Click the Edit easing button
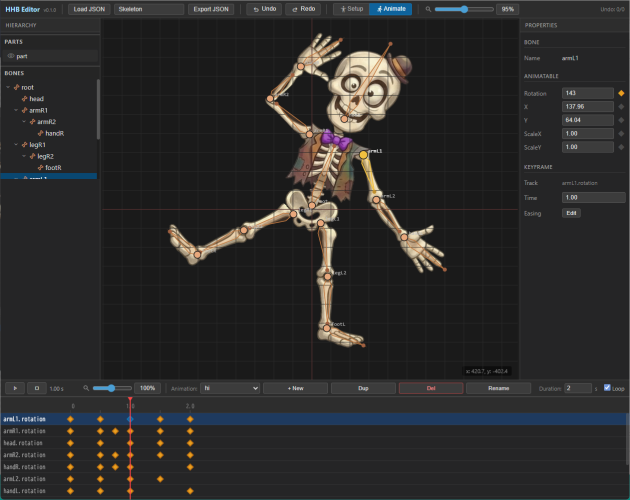Viewport: 630px width, 500px height. (x=572, y=213)
